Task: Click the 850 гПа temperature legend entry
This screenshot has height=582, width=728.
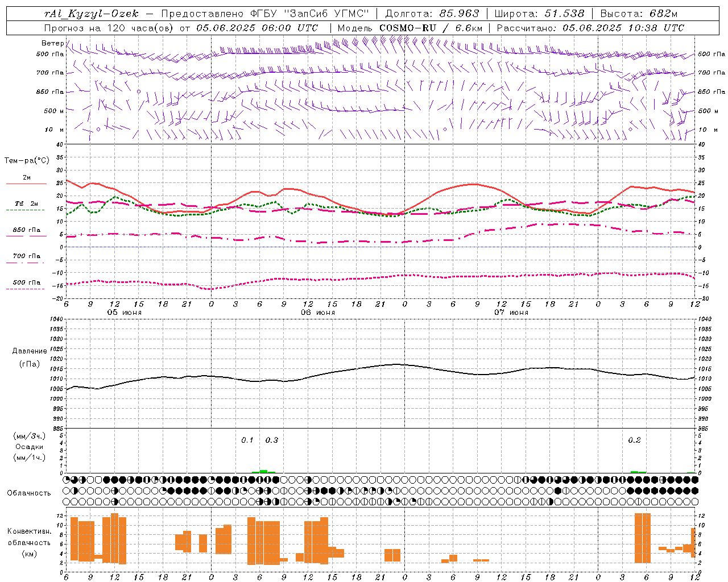Action: [26, 230]
